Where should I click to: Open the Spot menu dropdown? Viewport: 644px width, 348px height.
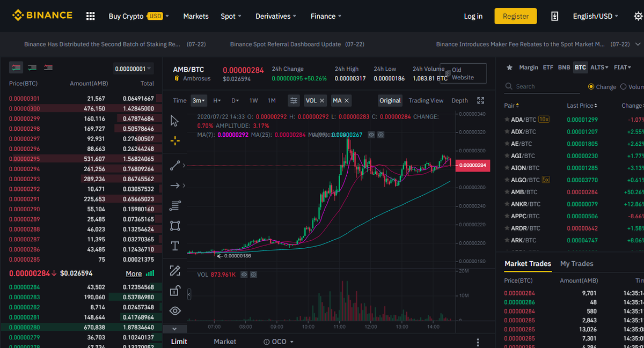231,16
